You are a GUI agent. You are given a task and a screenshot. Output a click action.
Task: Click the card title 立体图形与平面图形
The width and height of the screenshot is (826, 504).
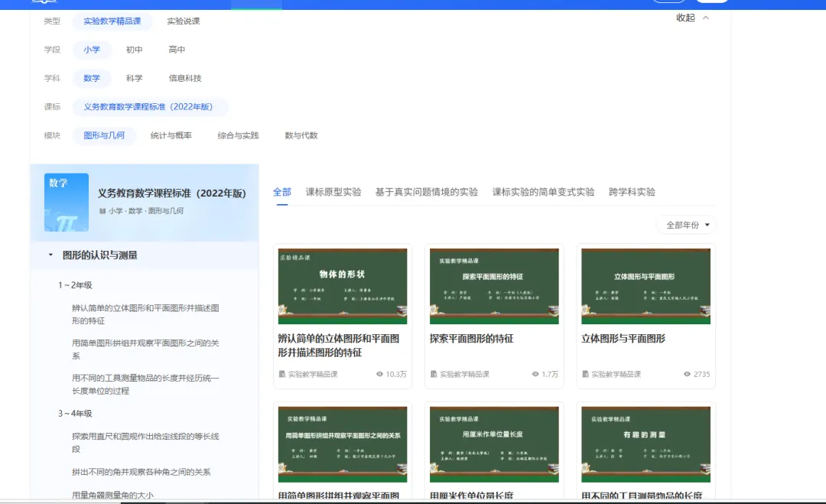coord(623,339)
